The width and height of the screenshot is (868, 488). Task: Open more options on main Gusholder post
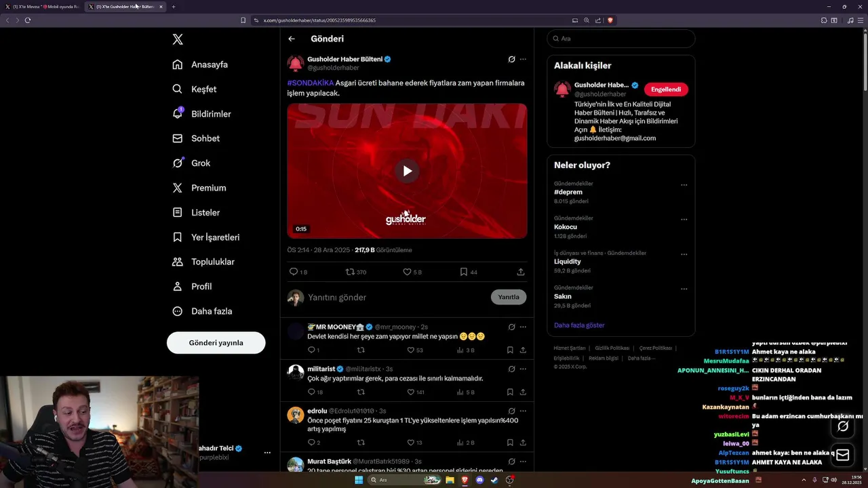(523, 59)
